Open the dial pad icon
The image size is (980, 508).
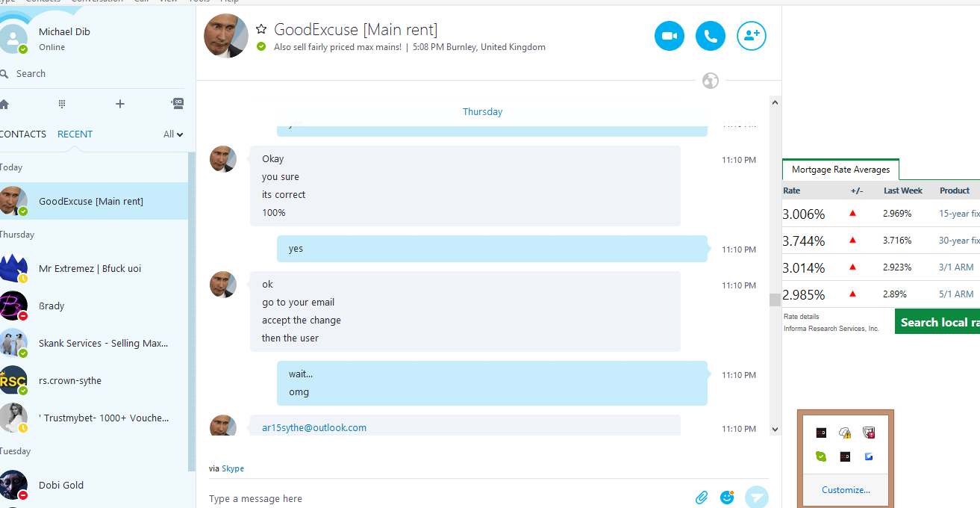click(x=63, y=104)
